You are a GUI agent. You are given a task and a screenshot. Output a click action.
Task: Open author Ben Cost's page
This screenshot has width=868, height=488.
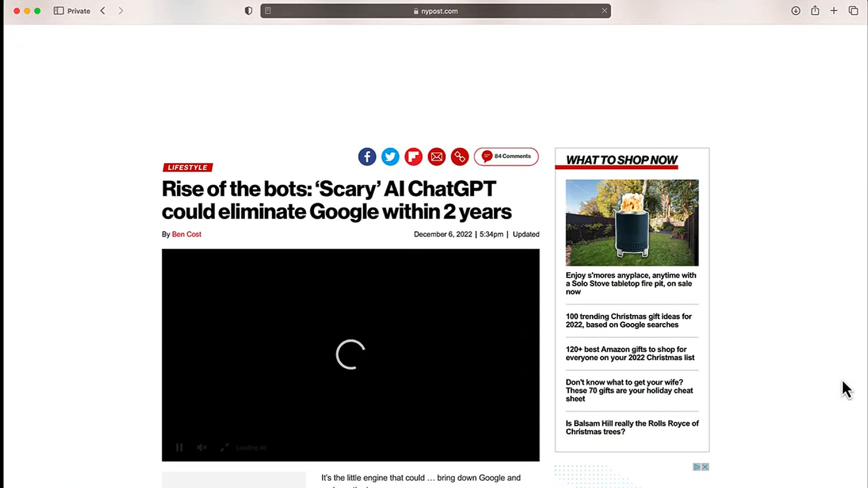[186, 234]
